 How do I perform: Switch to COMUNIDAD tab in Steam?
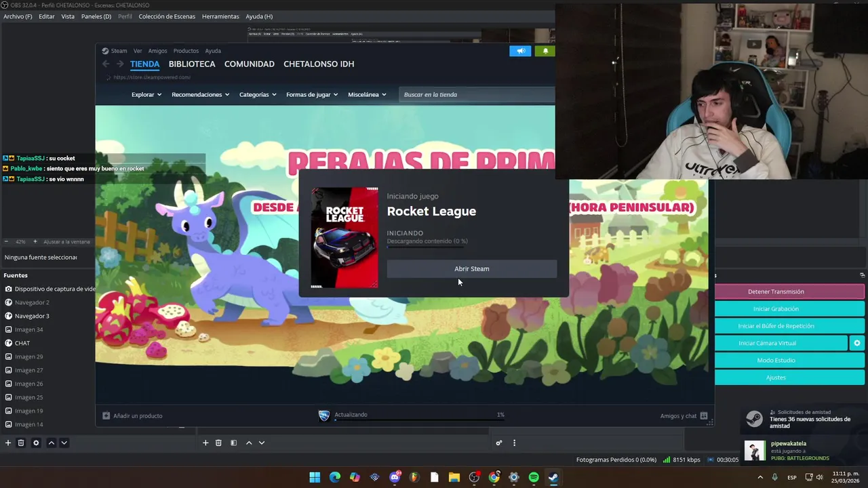point(250,64)
